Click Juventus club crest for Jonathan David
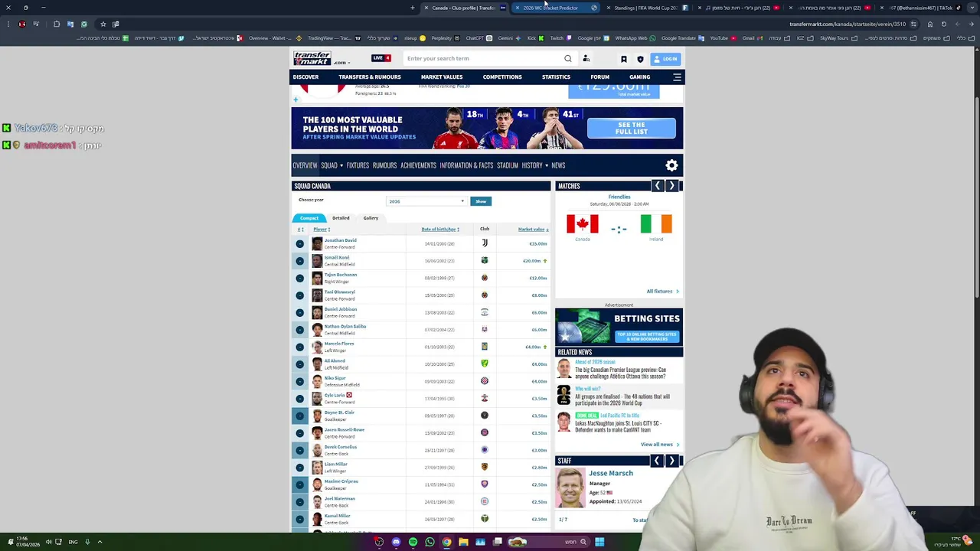This screenshot has width=980, height=551. point(485,243)
